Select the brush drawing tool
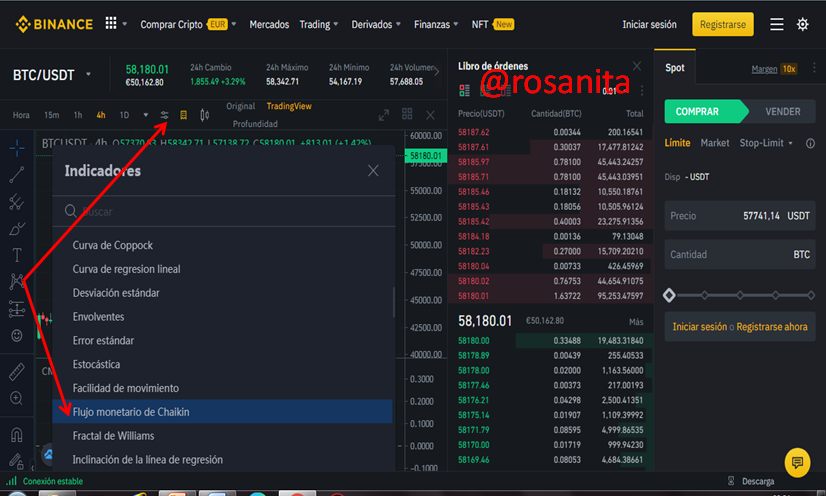 (17, 229)
